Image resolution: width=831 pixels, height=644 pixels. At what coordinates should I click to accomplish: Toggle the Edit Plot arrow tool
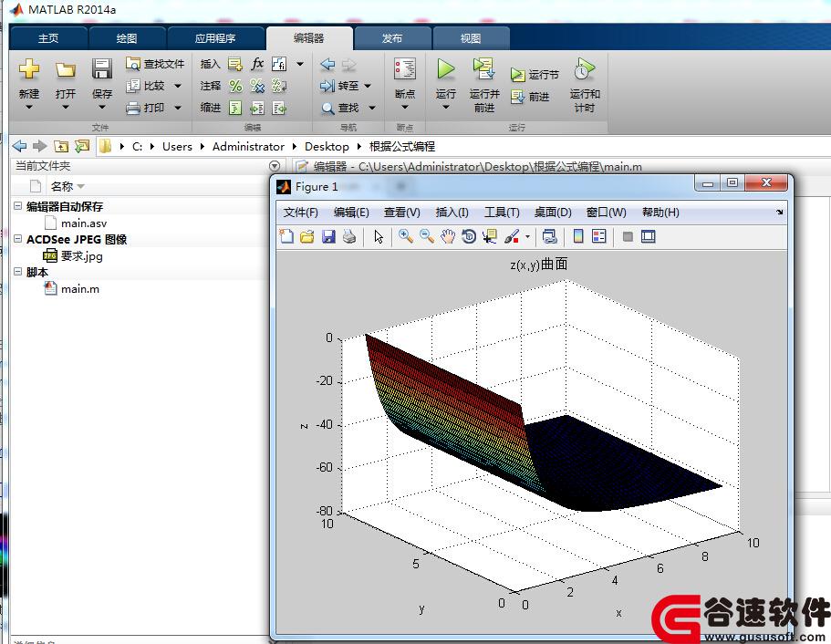click(379, 236)
